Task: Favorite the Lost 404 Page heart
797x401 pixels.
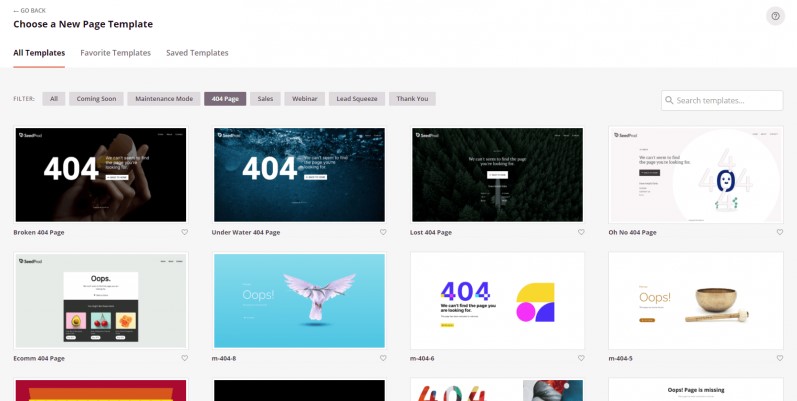Action: pyautogui.click(x=581, y=232)
